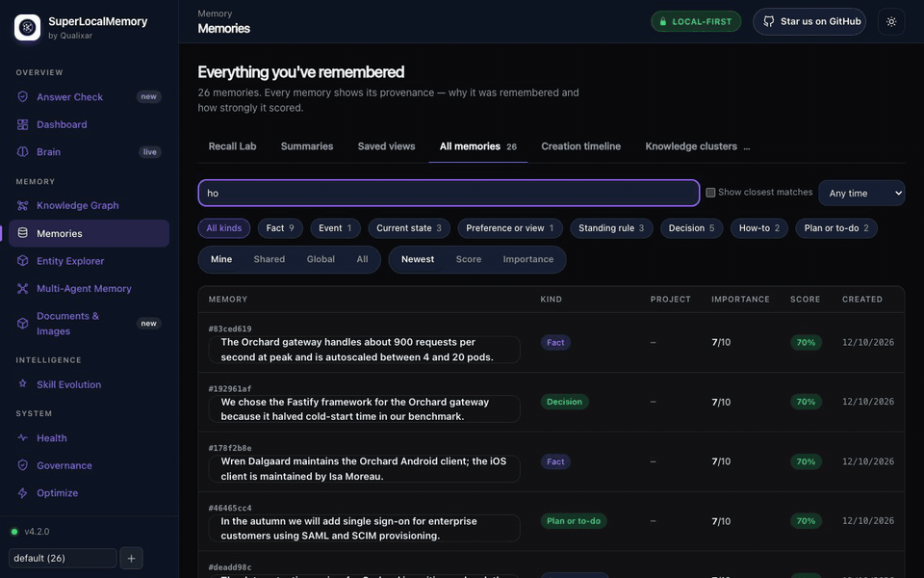This screenshot has height=578, width=924.
Task: Click the Multi-Agent Memory icon
Action: click(x=22, y=288)
